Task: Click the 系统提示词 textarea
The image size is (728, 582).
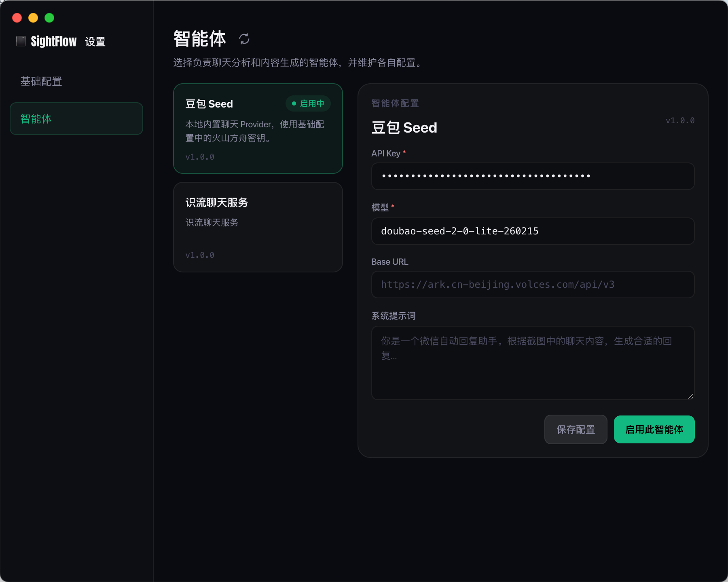Action: pyautogui.click(x=533, y=363)
